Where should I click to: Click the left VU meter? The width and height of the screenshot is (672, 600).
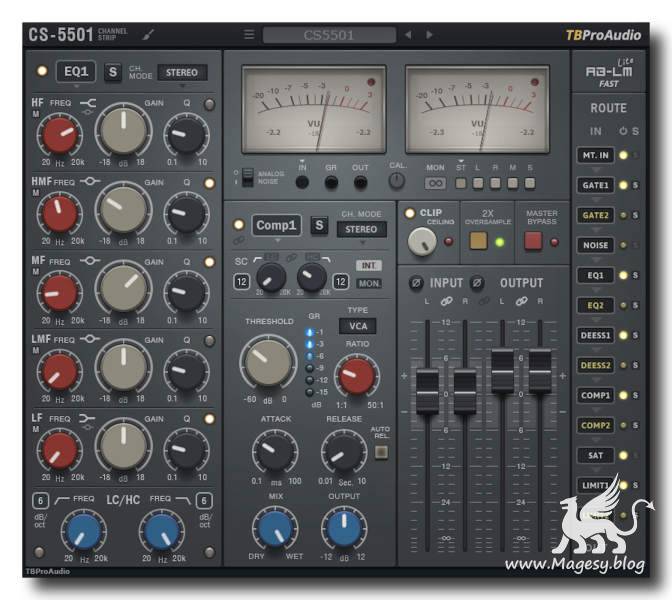(x=314, y=109)
